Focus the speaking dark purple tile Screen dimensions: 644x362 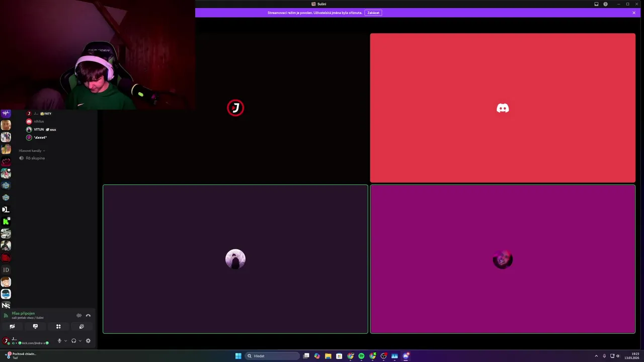[x=235, y=259]
